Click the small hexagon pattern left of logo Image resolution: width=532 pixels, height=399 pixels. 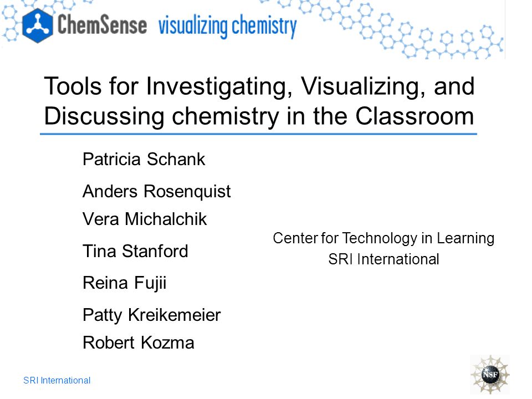(10, 24)
